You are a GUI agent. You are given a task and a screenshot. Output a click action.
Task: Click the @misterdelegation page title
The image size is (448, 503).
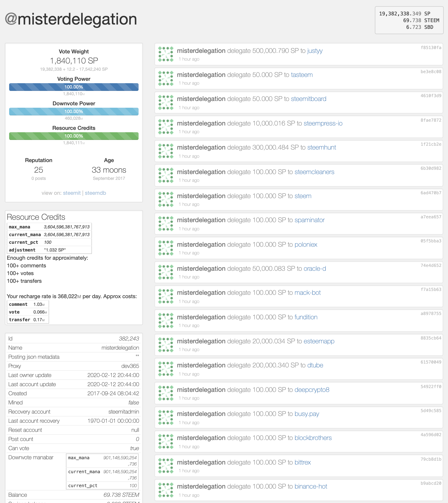pos(71,19)
